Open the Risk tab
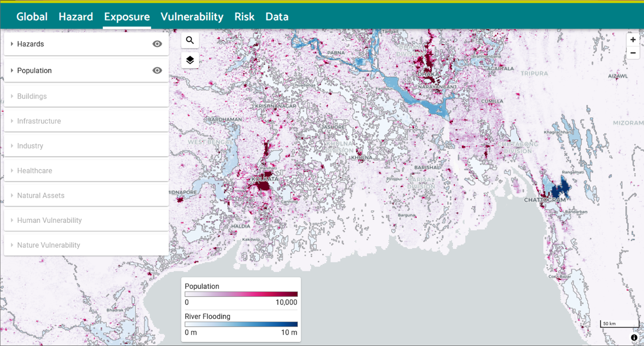Screen dimensions: 644x346 [244, 17]
